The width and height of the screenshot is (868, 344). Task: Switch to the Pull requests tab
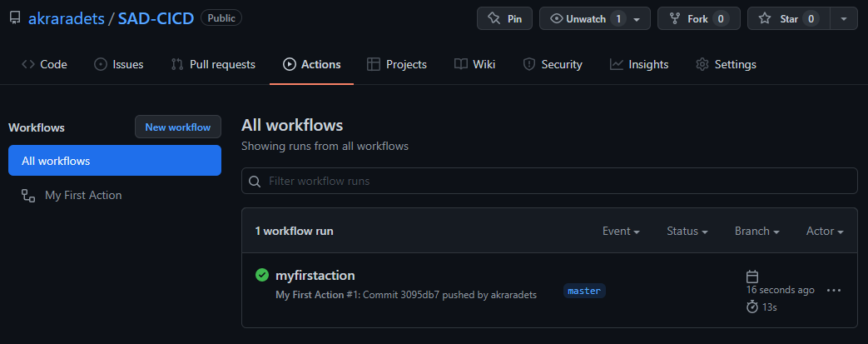coord(213,64)
